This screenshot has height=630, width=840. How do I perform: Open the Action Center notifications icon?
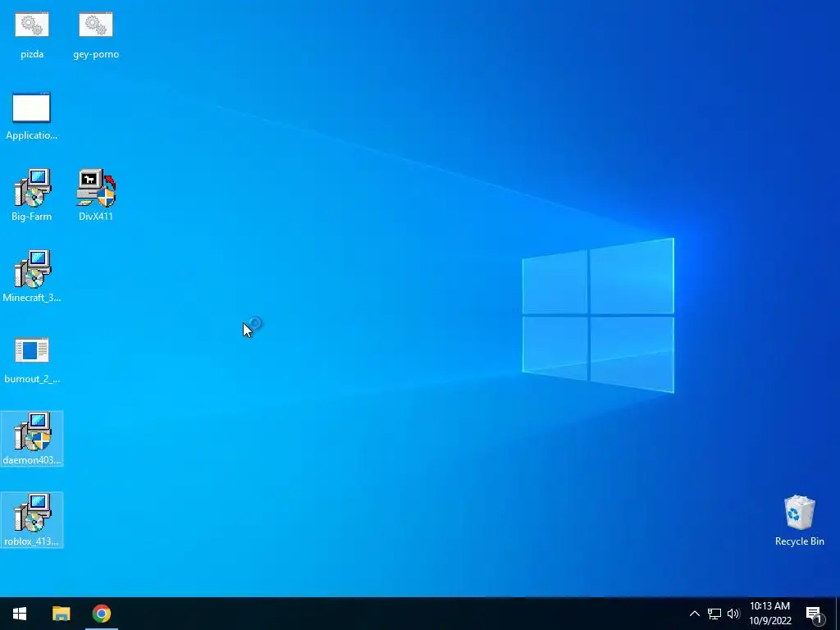(815, 614)
